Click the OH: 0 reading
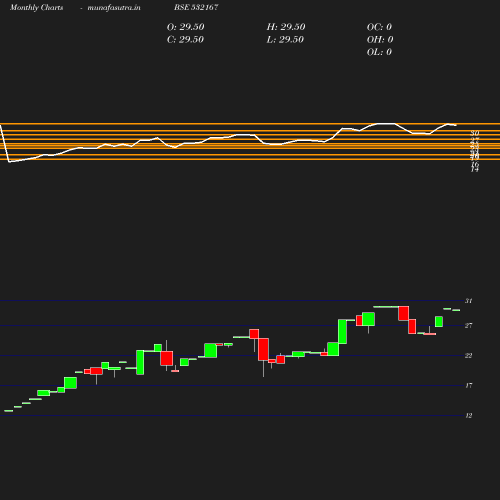The height and width of the screenshot is (500, 500). click(380, 40)
